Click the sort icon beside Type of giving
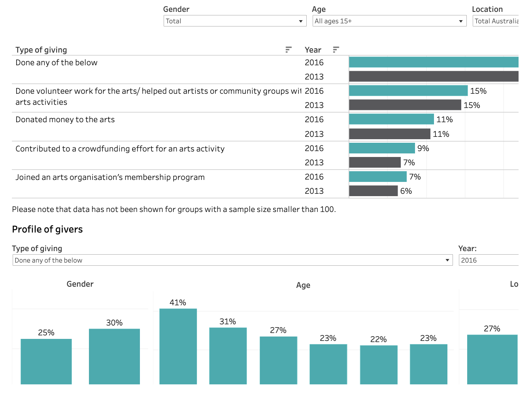532x416 pixels. (288, 49)
